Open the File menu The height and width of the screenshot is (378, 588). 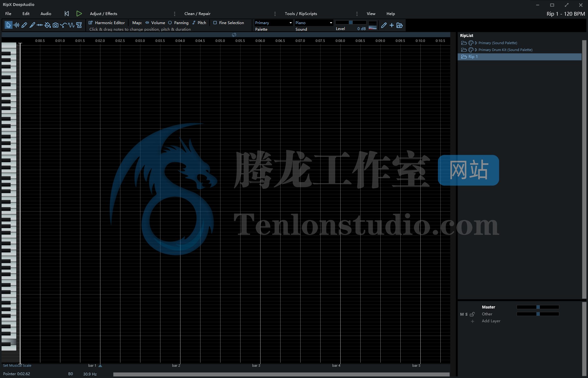[x=8, y=13]
